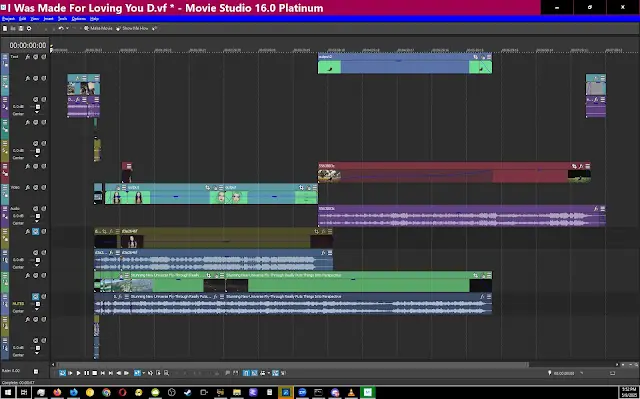Open the event menu on the top text event
640x399 pixels.
click(x=489, y=57)
